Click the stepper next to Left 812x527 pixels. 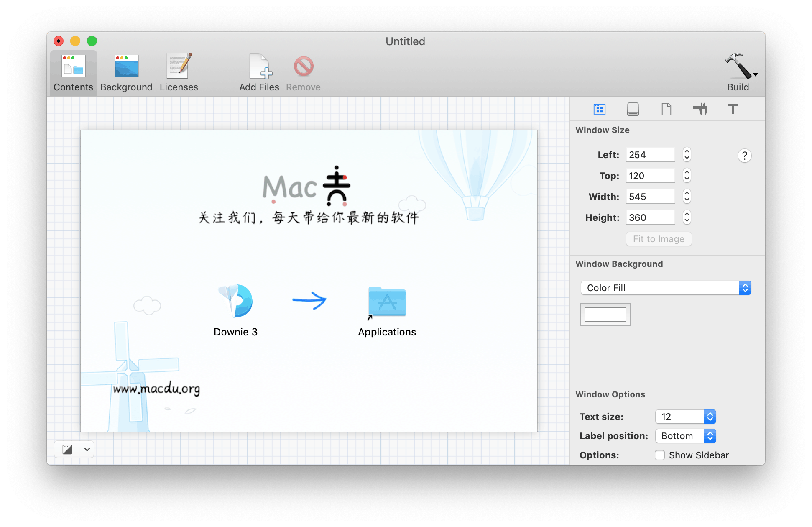tap(687, 155)
